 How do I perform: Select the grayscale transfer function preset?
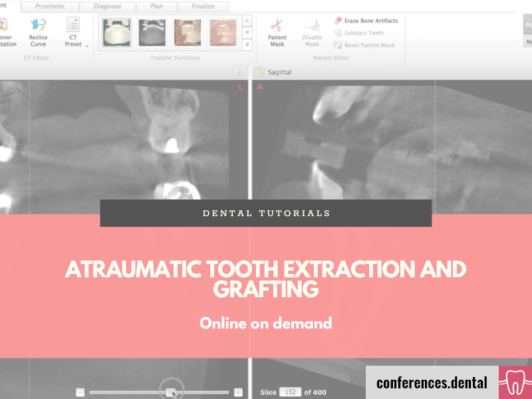pos(153,31)
